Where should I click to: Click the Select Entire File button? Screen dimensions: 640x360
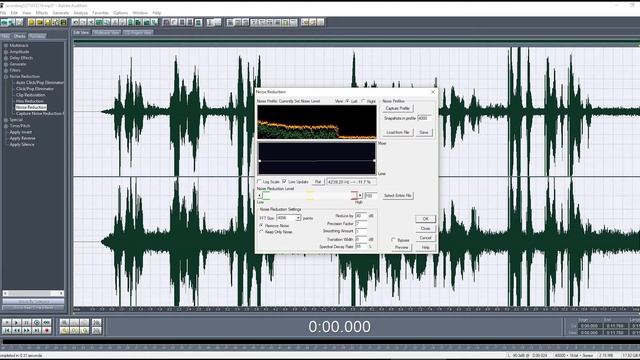click(x=398, y=196)
